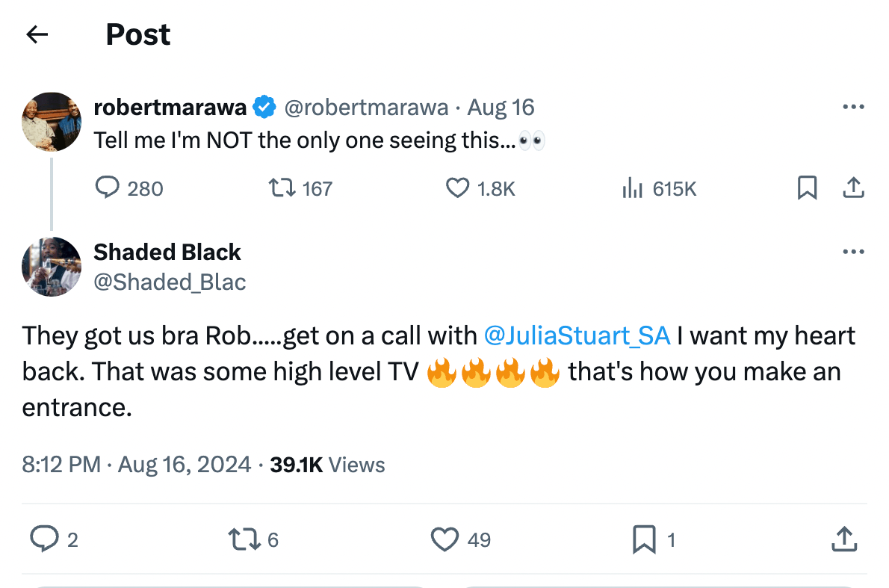Screen dimensions: 889x588
Task: Go back using the left arrow
Action: pos(37,34)
